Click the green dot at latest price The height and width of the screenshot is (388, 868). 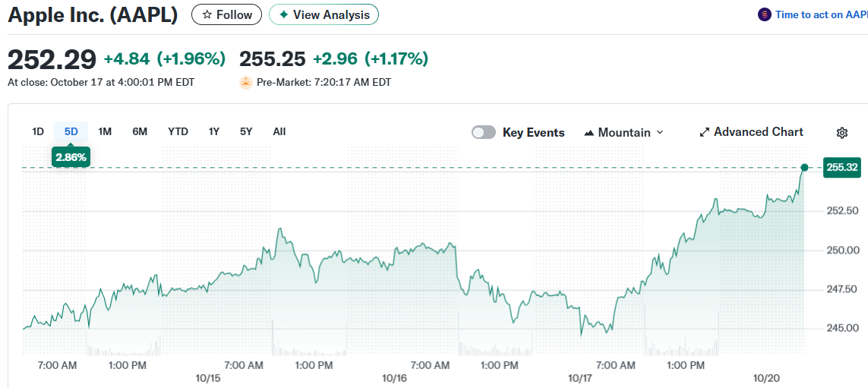(x=804, y=167)
